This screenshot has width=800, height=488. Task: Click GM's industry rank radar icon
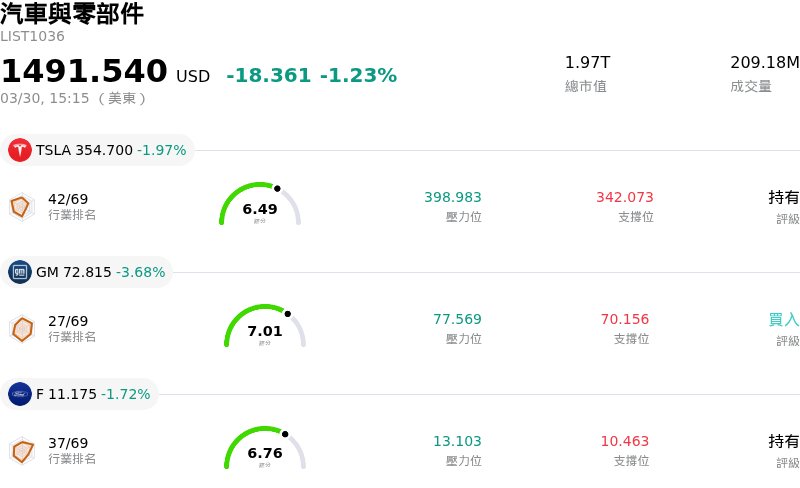21,329
